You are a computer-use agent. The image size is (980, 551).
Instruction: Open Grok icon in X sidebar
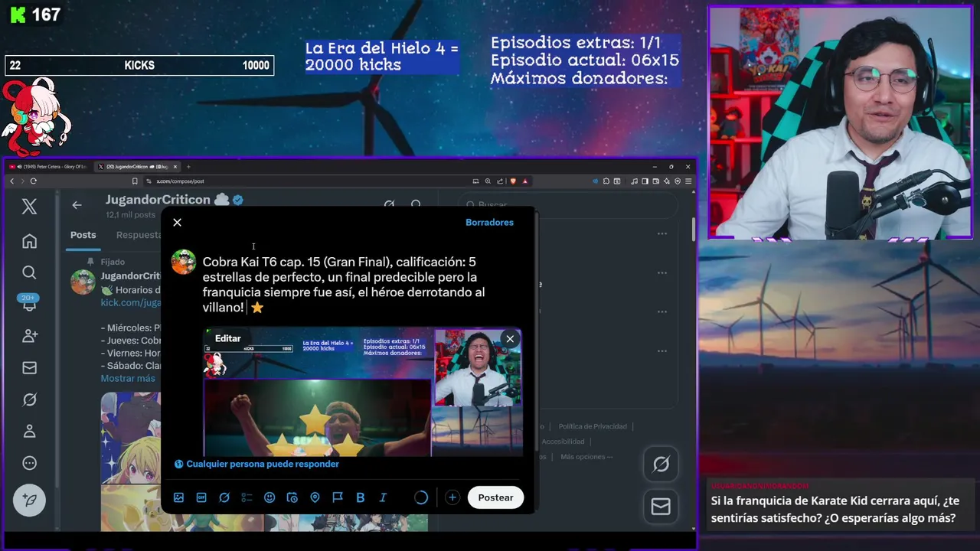(x=29, y=399)
